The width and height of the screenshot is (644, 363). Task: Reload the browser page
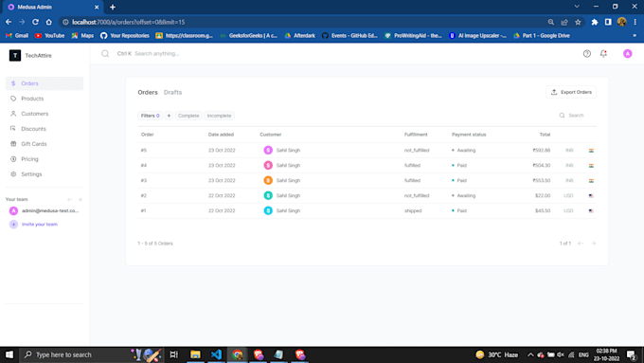(35, 22)
